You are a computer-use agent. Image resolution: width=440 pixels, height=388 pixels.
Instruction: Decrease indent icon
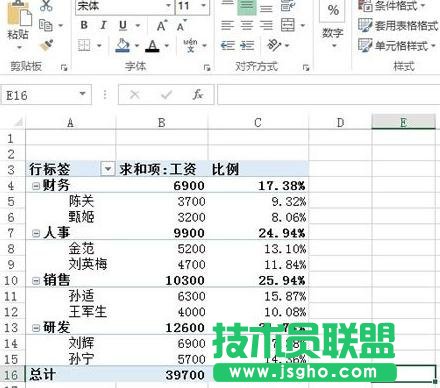pyautogui.click(x=228, y=45)
